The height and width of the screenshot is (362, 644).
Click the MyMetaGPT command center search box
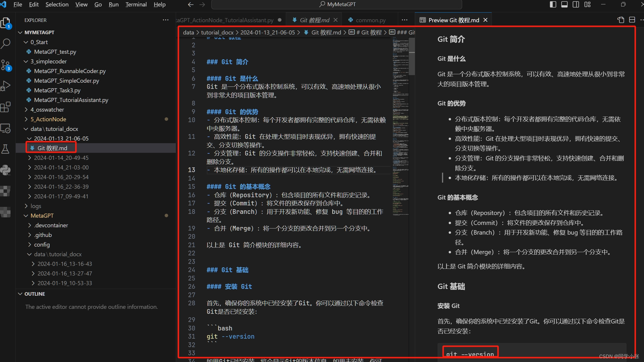337,4
